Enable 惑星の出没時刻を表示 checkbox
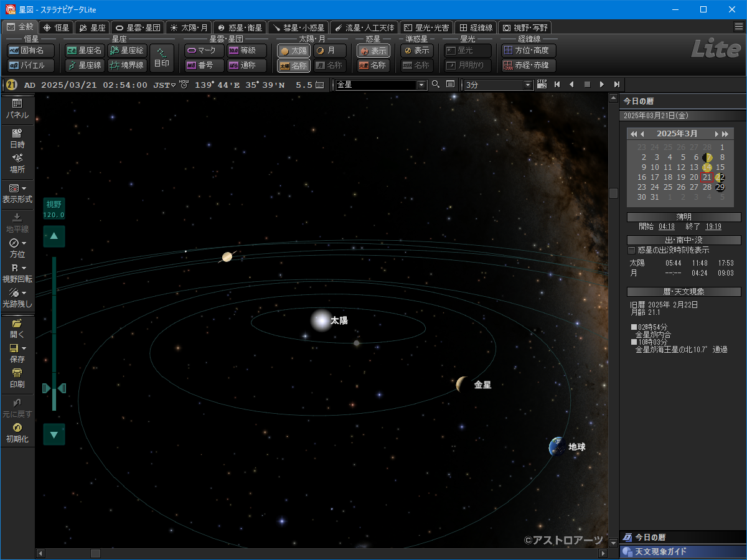Screen dimensions: 747x560 [632, 250]
